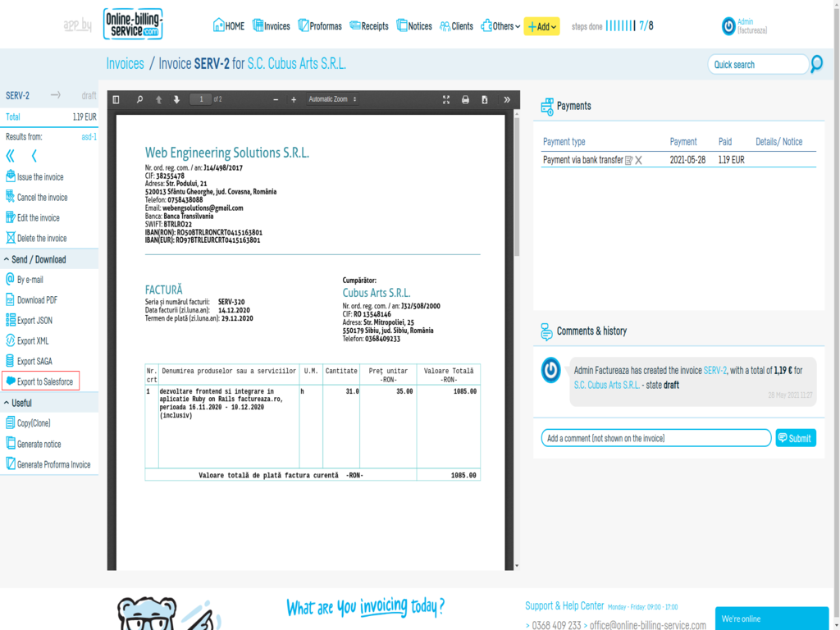
Task: Open the Online-billing-service logo
Action: point(133,24)
